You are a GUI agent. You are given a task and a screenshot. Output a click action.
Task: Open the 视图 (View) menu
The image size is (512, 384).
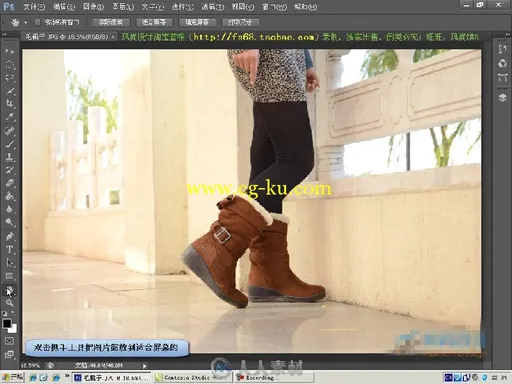[242, 7]
